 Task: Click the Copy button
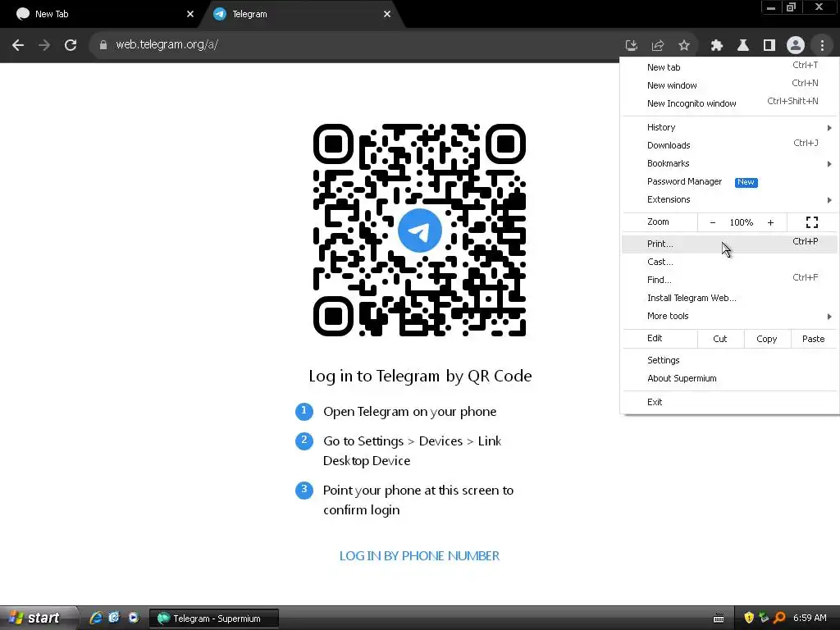point(767,339)
